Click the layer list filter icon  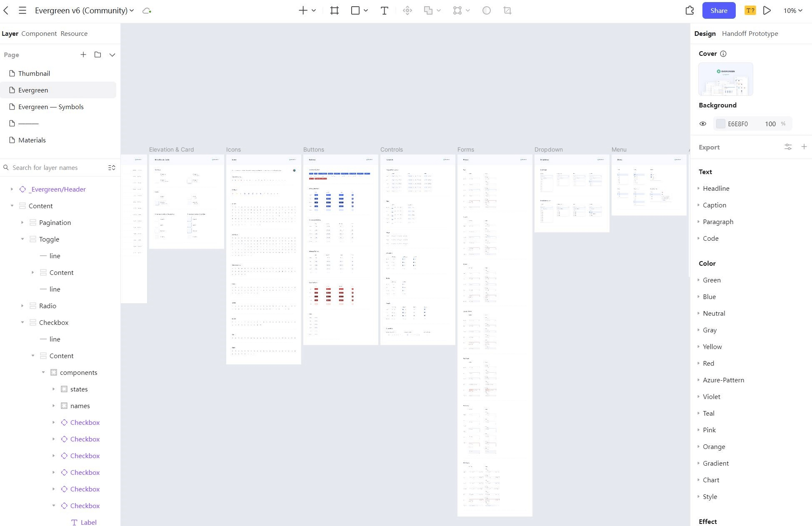112,167
